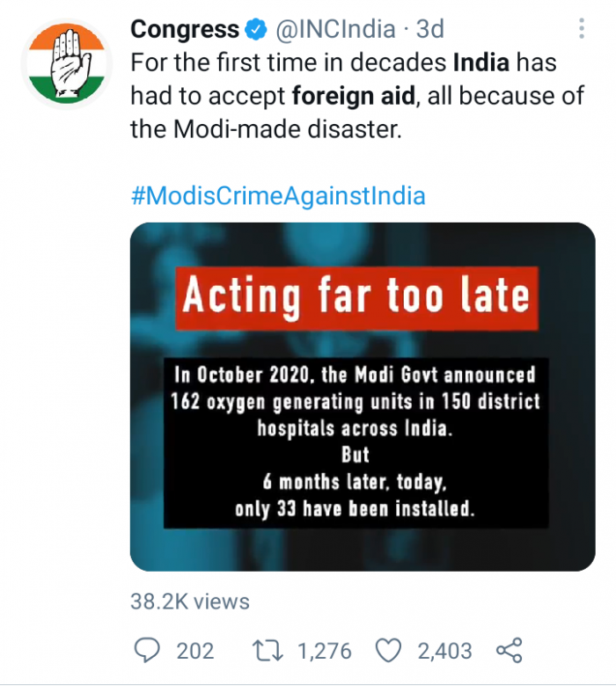
Task: Click the reply speech bubble icon
Action: (147, 650)
